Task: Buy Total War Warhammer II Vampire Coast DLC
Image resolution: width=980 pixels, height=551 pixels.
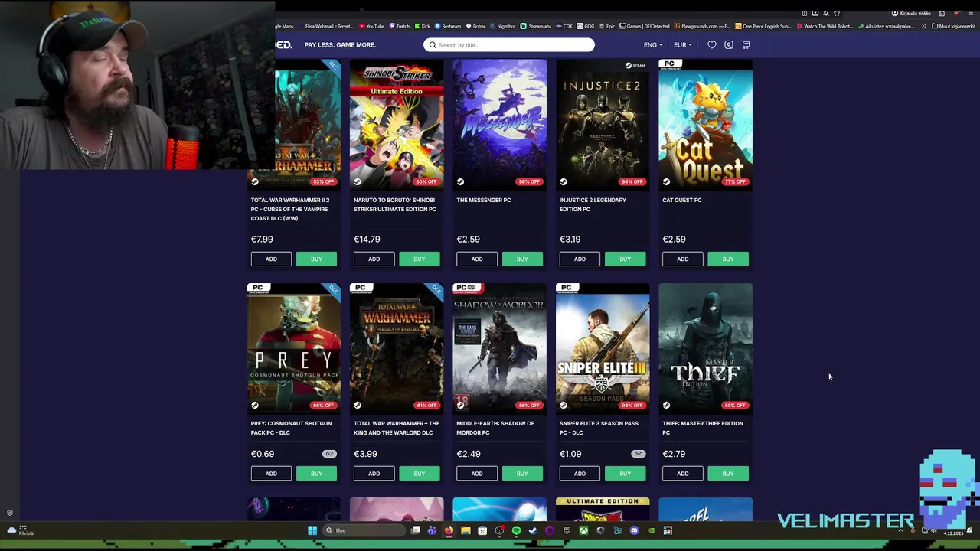Action: pos(316,259)
